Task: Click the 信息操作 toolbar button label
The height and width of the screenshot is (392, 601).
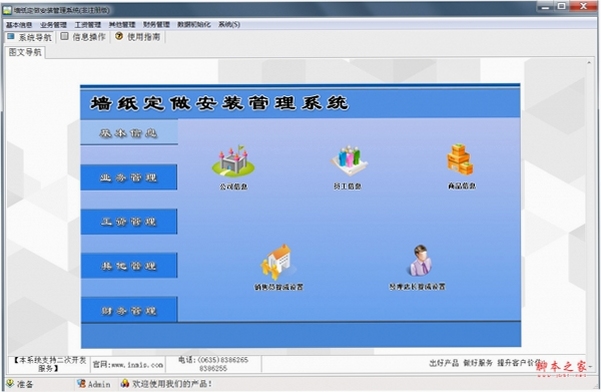Action: (89, 37)
